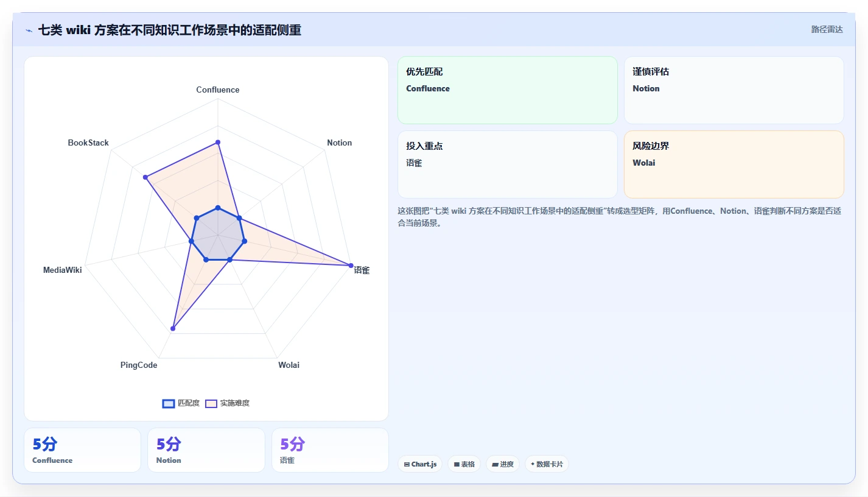The image size is (868, 497).
Task: Click the MediaWiki axis label on the radar
Action: tap(62, 270)
